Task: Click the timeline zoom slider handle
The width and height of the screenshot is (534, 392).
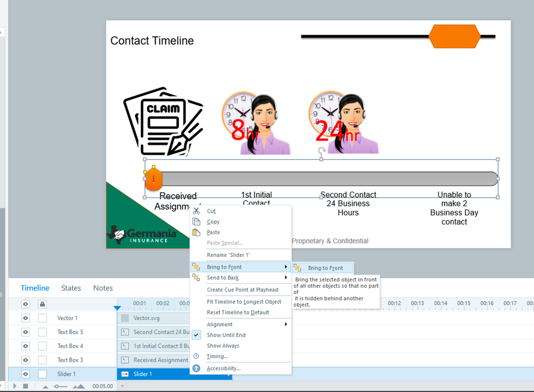Action: 57,387
